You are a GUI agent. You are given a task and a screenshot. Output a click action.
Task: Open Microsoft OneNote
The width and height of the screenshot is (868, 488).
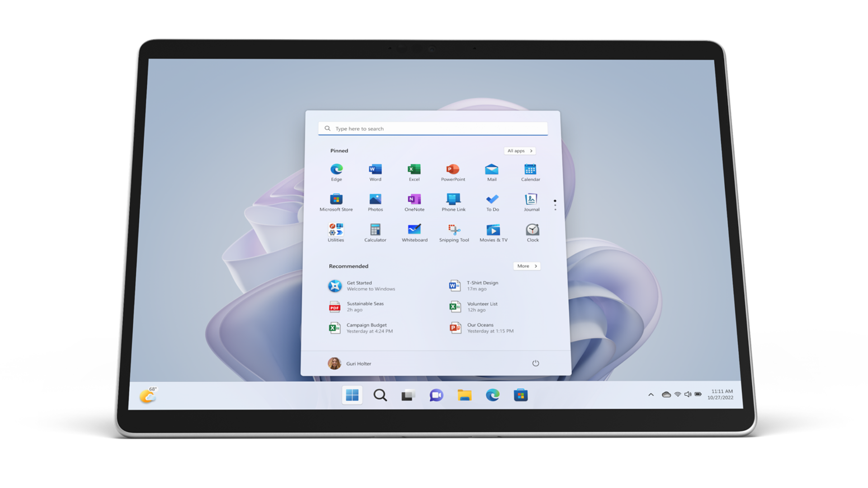point(414,200)
